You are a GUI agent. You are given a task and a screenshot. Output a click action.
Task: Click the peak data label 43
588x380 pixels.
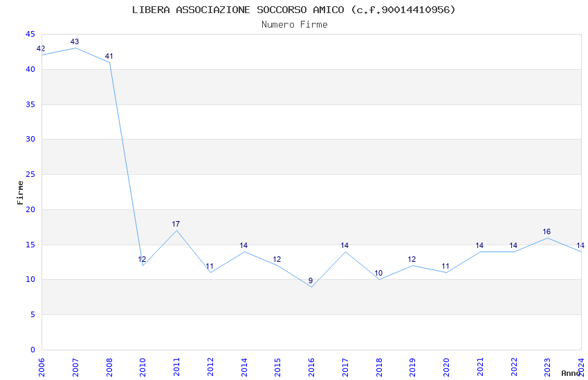click(x=75, y=41)
